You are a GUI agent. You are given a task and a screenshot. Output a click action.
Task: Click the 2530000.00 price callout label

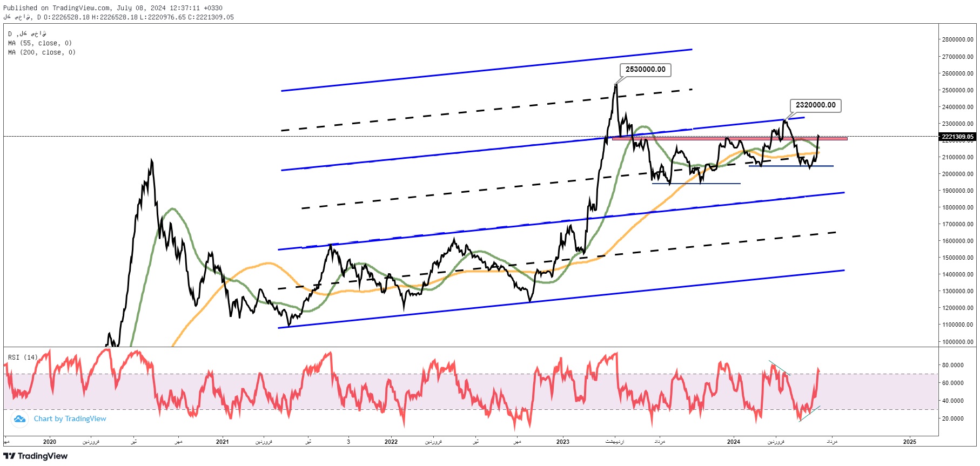coord(645,70)
